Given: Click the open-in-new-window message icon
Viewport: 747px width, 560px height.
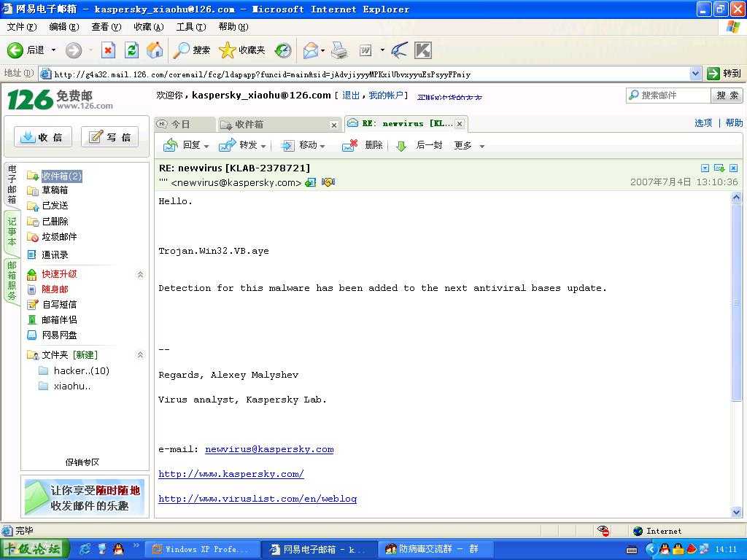Looking at the screenshot, I should [x=719, y=168].
